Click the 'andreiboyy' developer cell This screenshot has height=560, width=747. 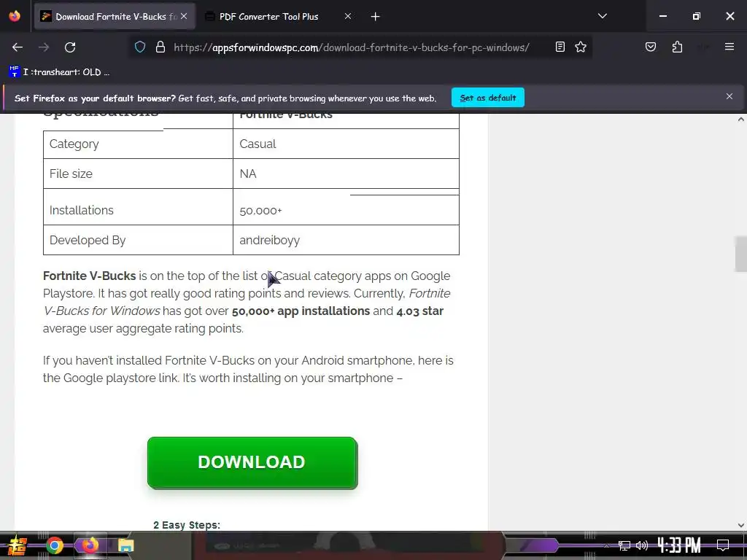point(346,240)
